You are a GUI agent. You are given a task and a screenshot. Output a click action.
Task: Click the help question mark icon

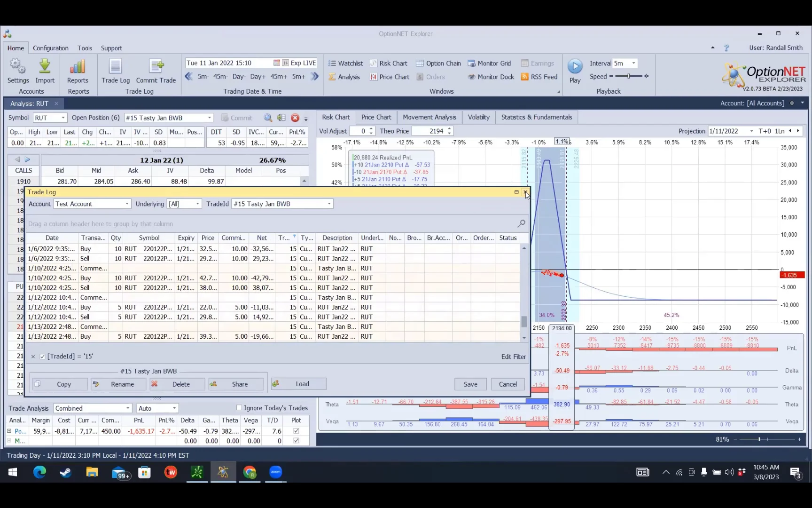(726, 48)
